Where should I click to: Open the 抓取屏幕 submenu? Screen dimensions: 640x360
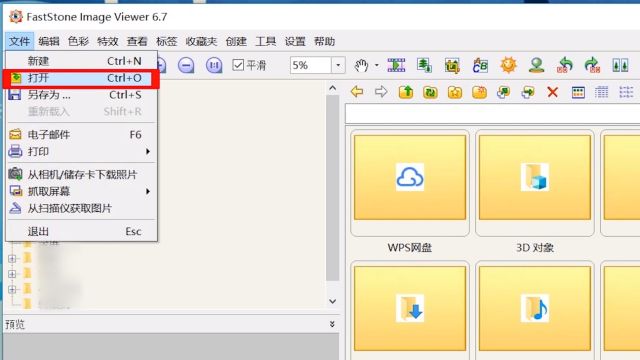tap(82, 191)
